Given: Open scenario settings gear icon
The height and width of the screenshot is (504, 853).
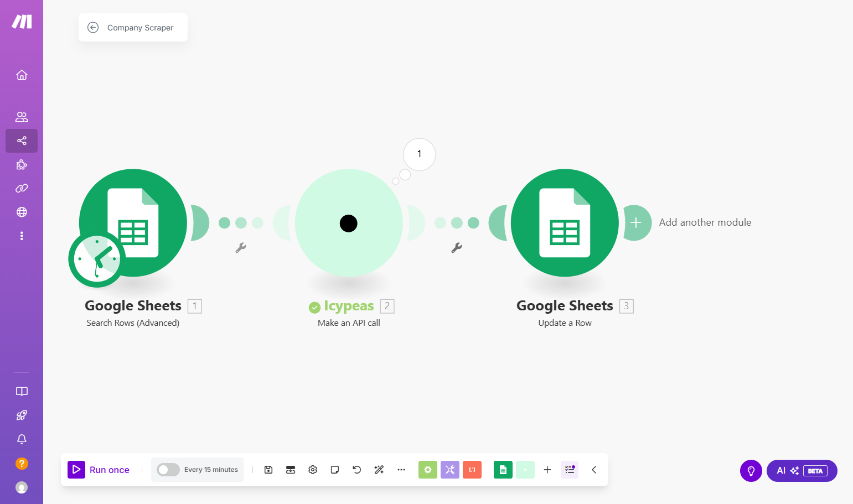Looking at the screenshot, I should pyautogui.click(x=313, y=470).
